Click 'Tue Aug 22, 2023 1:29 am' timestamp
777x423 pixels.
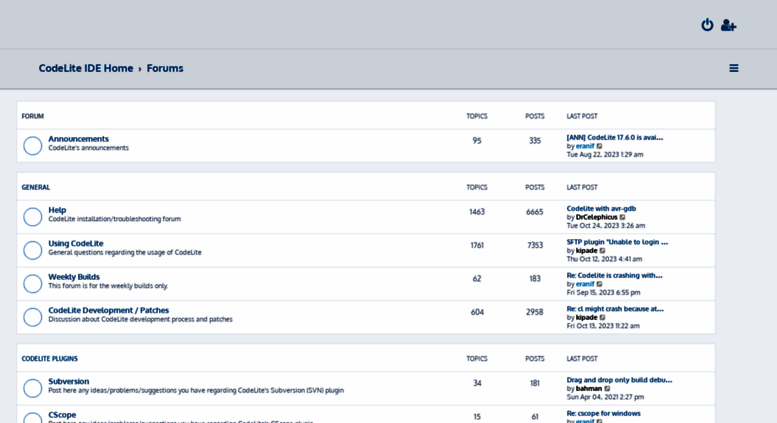tap(605, 155)
